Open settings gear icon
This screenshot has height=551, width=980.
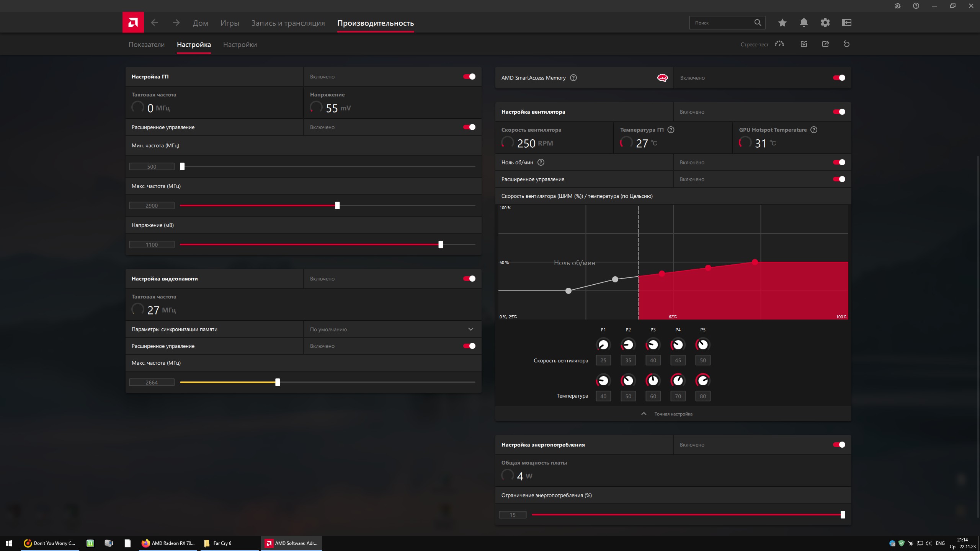click(x=825, y=23)
